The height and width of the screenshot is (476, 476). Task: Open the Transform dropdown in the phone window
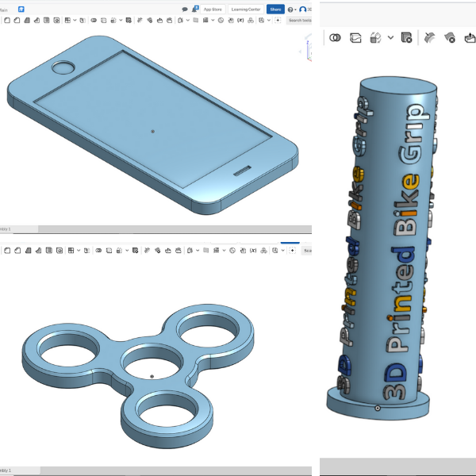pyautogui.click(x=121, y=21)
